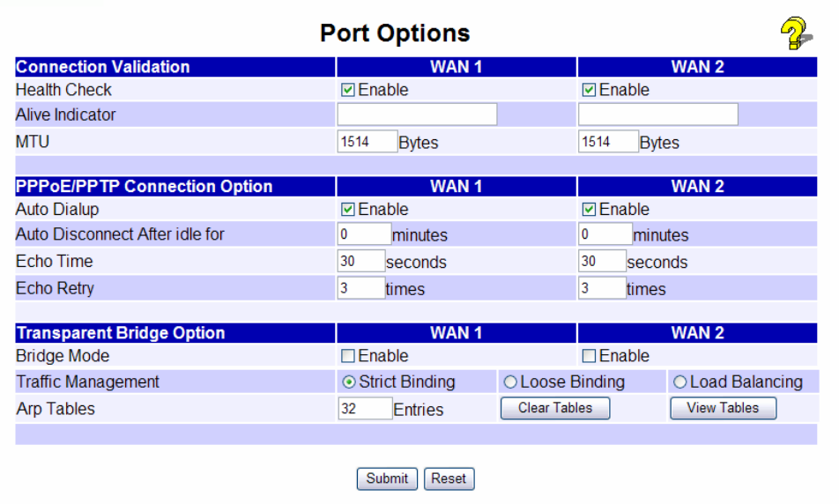The width and height of the screenshot is (839, 504).
Task: Disable WAN 2 Auto Dialup checkbox
Action: [590, 210]
